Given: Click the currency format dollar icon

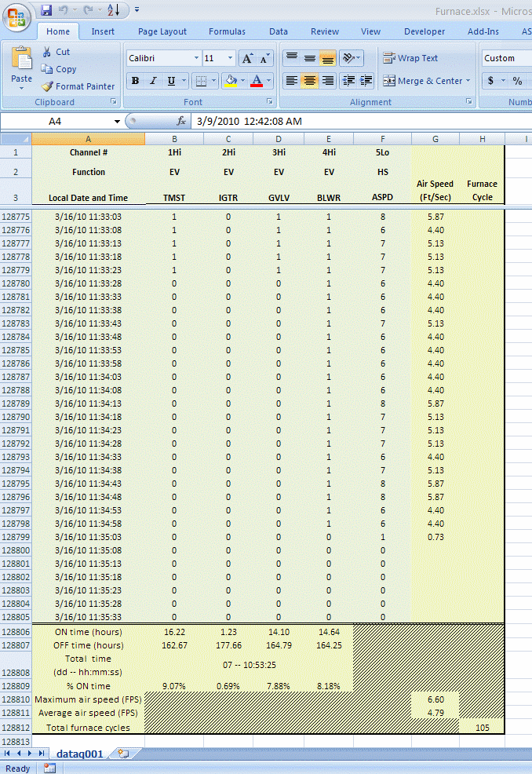Looking at the screenshot, I should coord(490,80).
